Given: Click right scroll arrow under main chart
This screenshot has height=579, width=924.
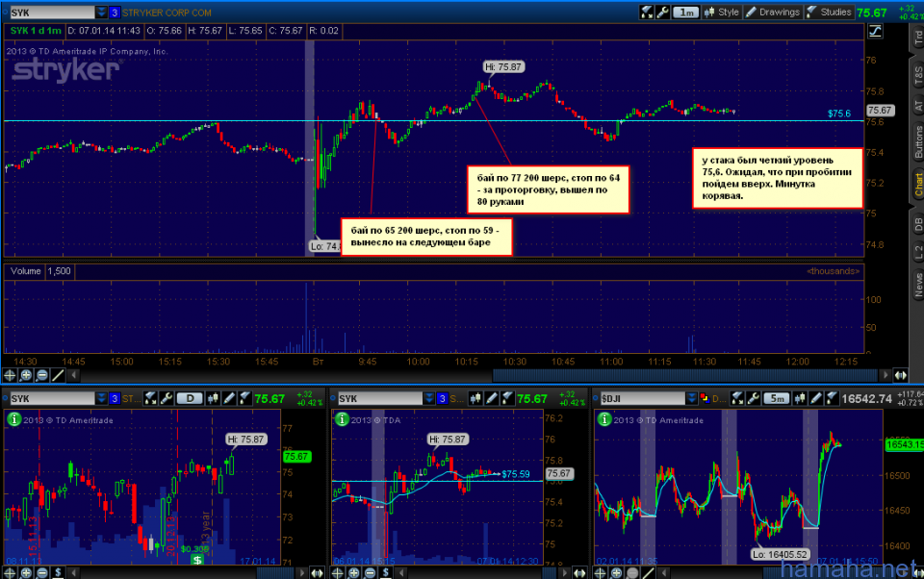Looking at the screenshot, I should 885,375.
